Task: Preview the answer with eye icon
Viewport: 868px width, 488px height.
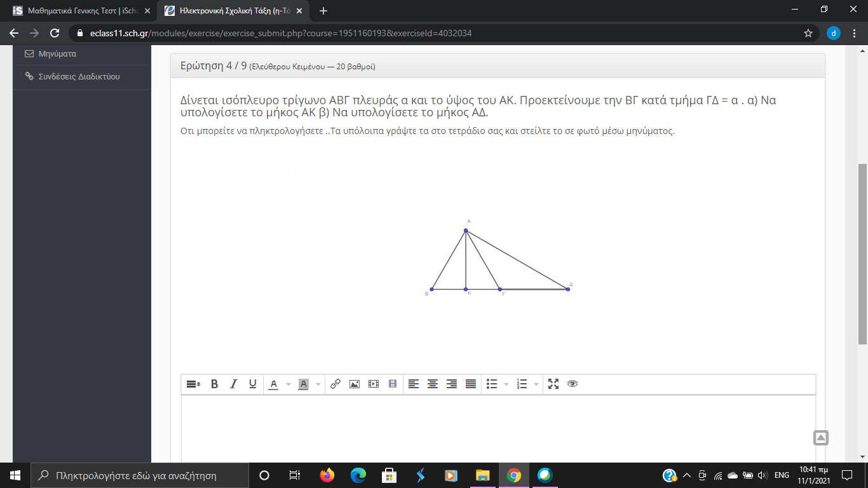Action: [573, 384]
